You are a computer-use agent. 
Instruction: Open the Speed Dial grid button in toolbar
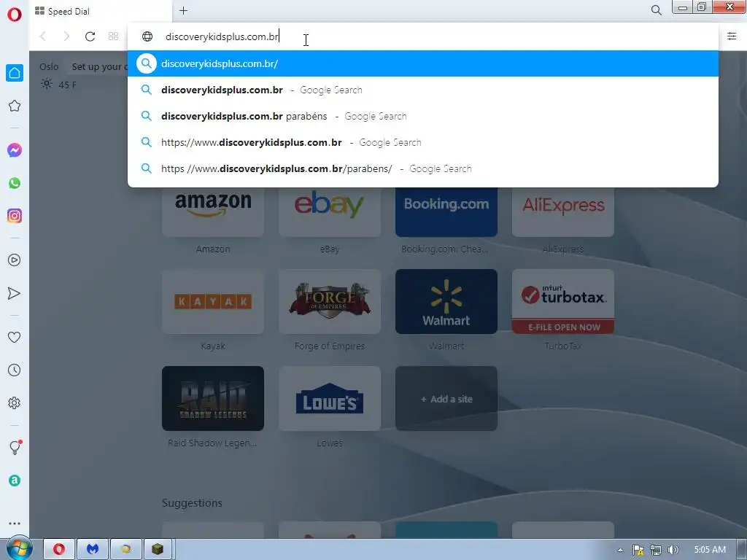pyautogui.click(x=113, y=36)
